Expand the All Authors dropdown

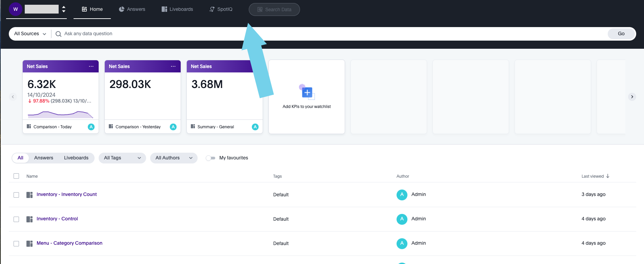coord(174,158)
